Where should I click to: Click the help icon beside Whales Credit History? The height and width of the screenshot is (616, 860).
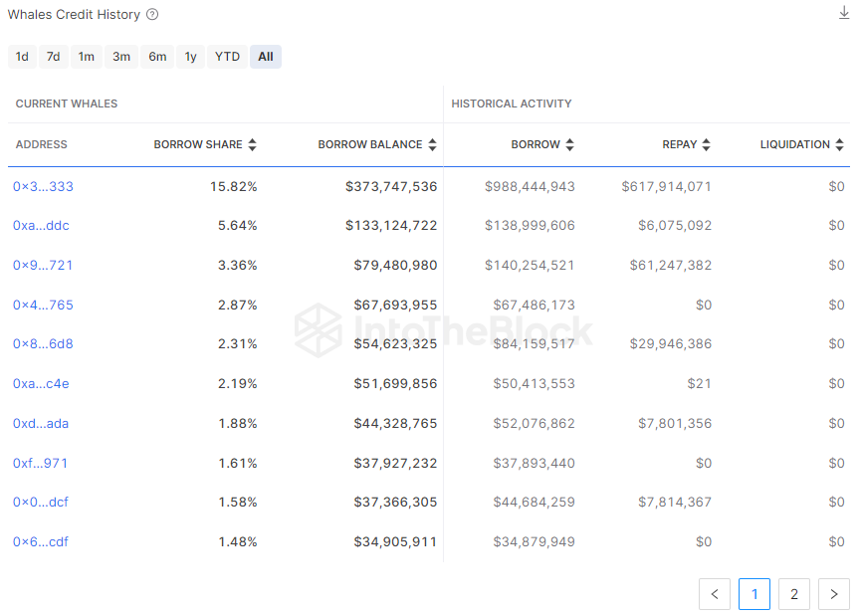[152, 15]
